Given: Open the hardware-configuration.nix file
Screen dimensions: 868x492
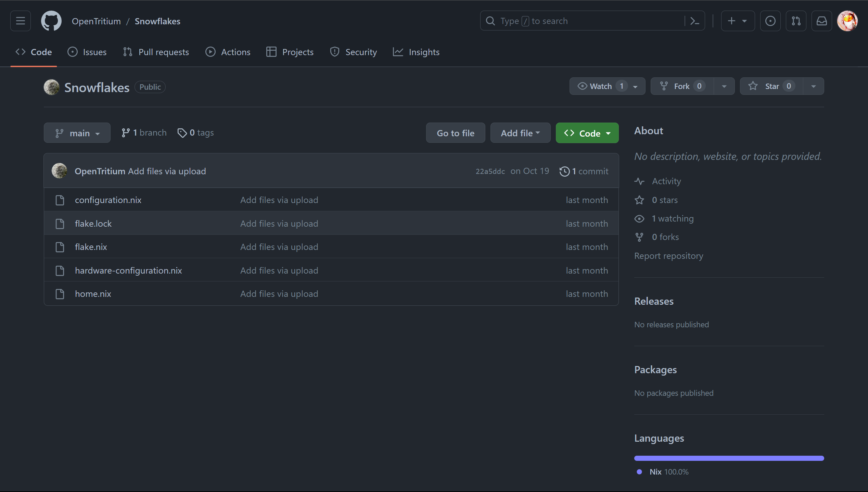Looking at the screenshot, I should pos(128,270).
